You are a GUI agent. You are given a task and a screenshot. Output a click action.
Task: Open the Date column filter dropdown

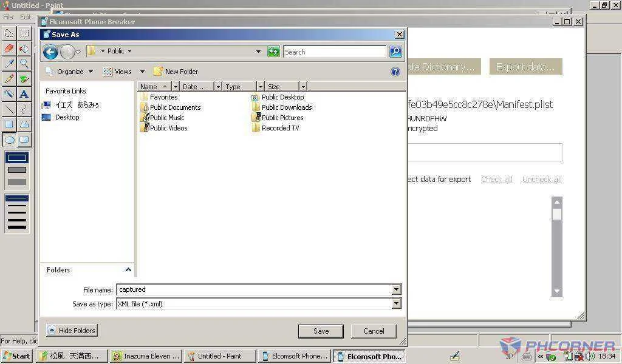218,86
